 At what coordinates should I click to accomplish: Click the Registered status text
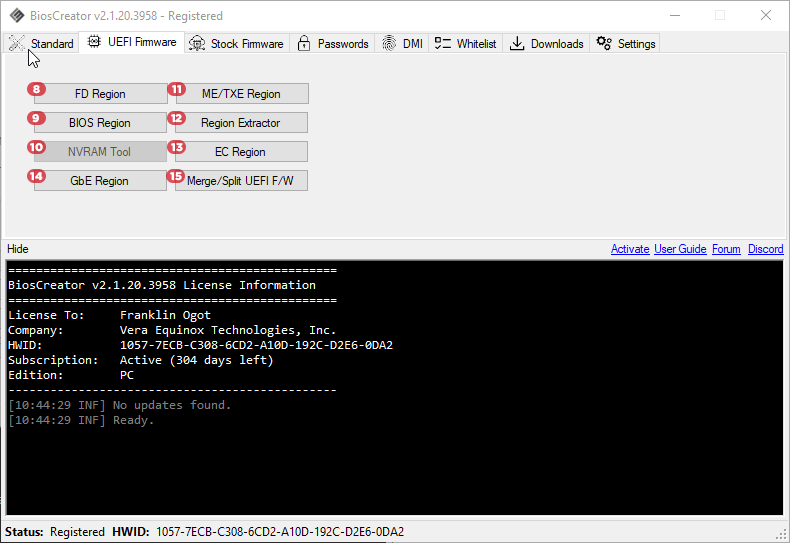pos(77,532)
